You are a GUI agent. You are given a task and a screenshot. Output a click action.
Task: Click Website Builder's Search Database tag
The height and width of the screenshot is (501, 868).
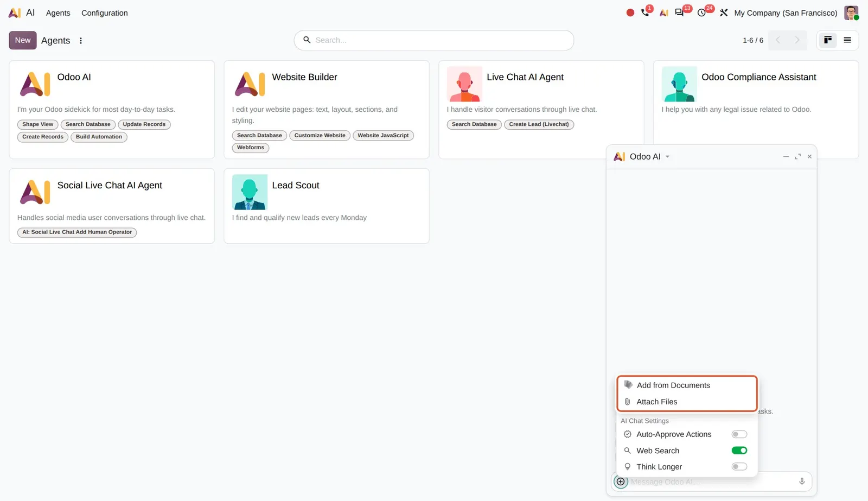click(259, 135)
